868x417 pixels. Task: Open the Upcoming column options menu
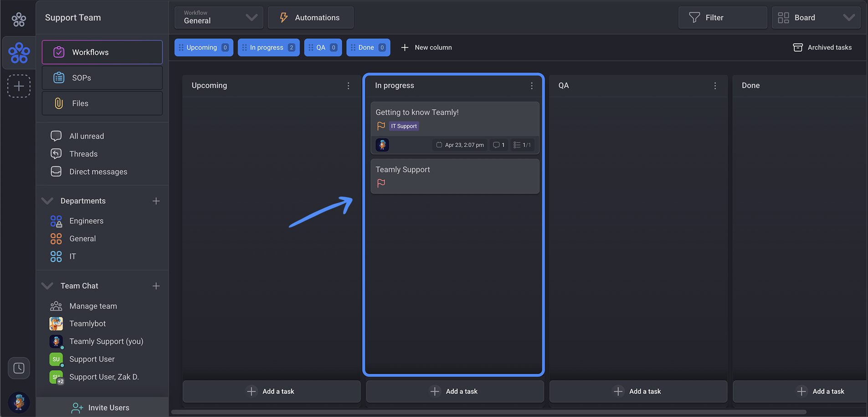[x=348, y=86]
